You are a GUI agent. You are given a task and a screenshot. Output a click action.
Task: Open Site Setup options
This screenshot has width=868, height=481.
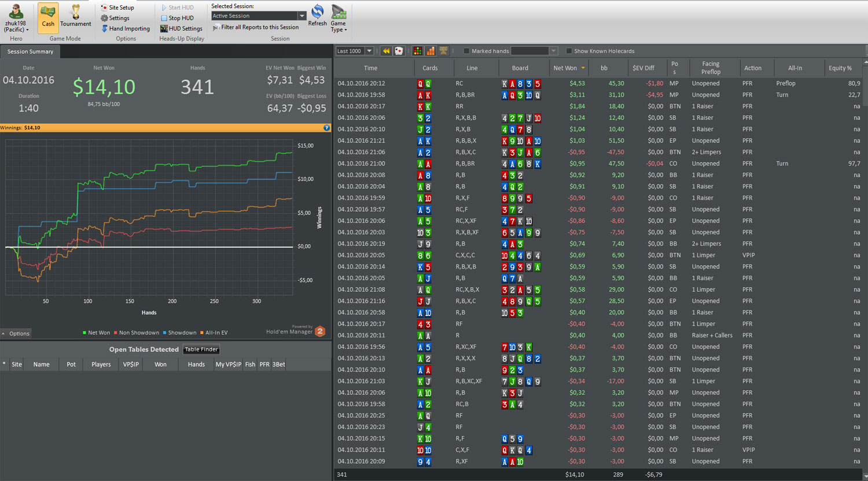point(117,8)
